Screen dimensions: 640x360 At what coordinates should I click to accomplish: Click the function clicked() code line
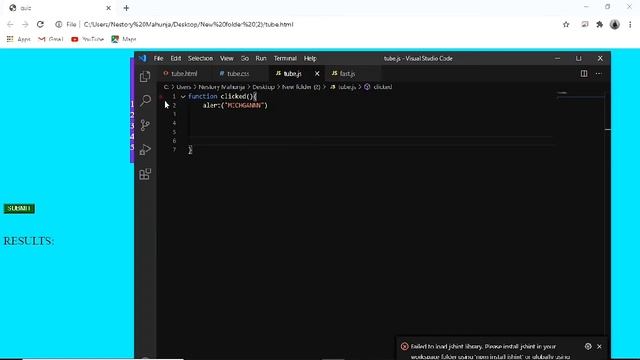point(222,97)
